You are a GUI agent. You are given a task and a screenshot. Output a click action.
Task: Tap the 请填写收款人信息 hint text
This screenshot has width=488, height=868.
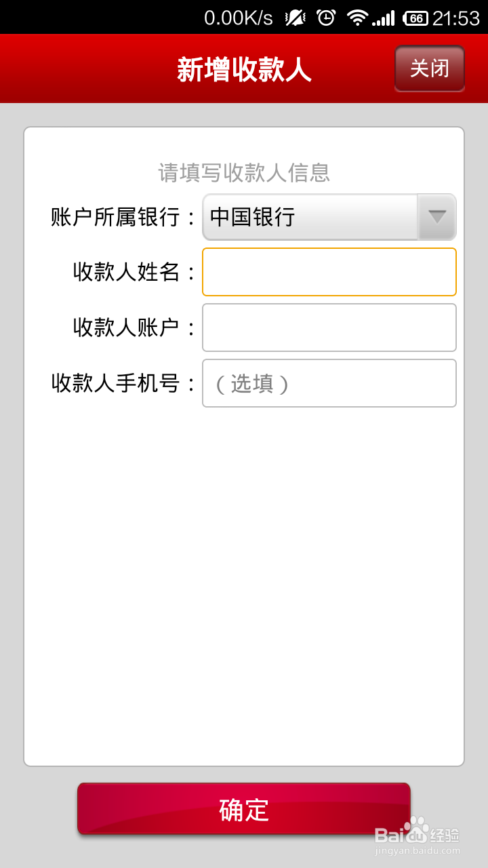(x=244, y=173)
